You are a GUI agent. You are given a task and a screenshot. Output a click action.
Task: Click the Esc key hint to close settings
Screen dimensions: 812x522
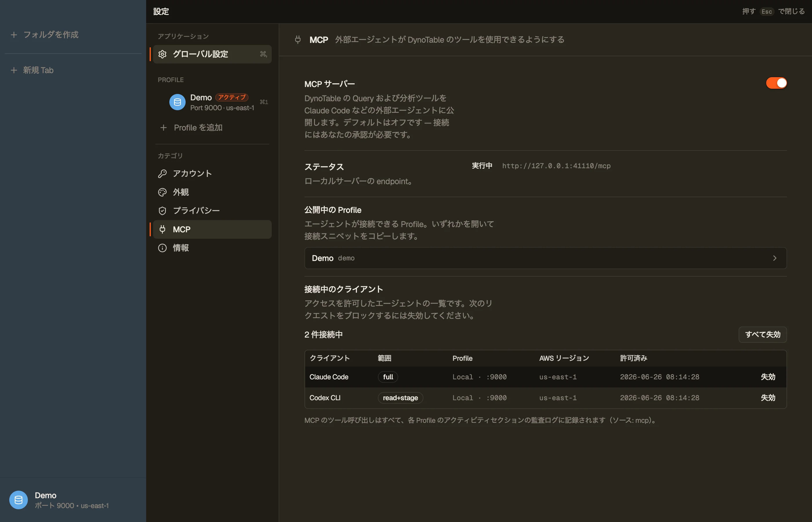coord(766,12)
